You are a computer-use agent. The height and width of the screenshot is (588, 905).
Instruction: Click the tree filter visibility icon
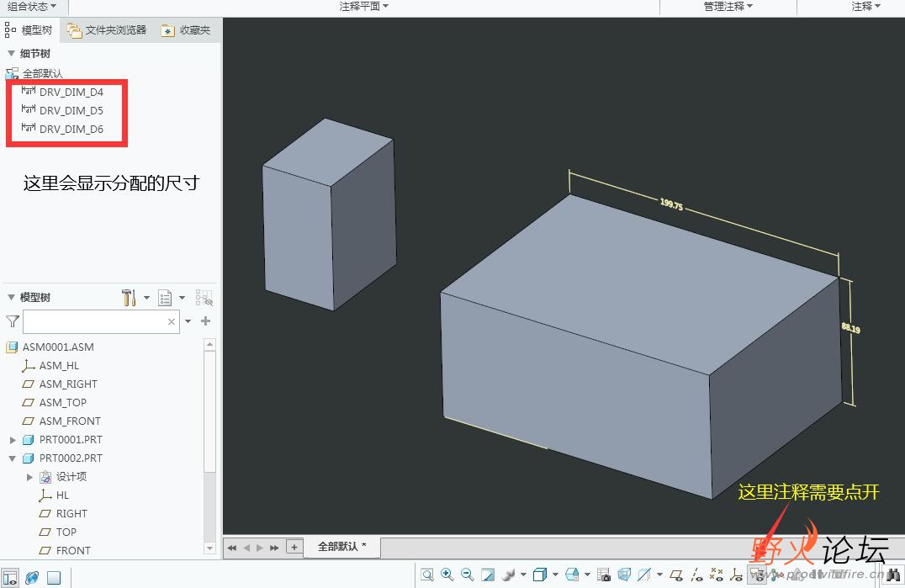click(204, 298)
